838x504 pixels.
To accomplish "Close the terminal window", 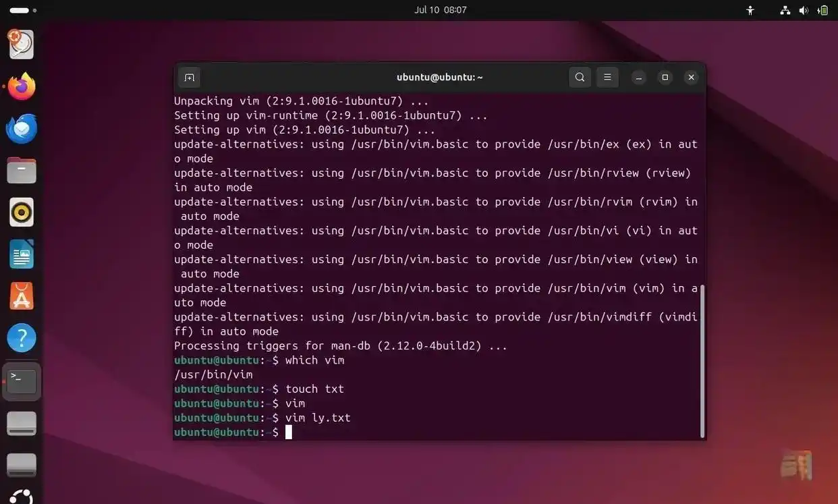I will [691, 78].
